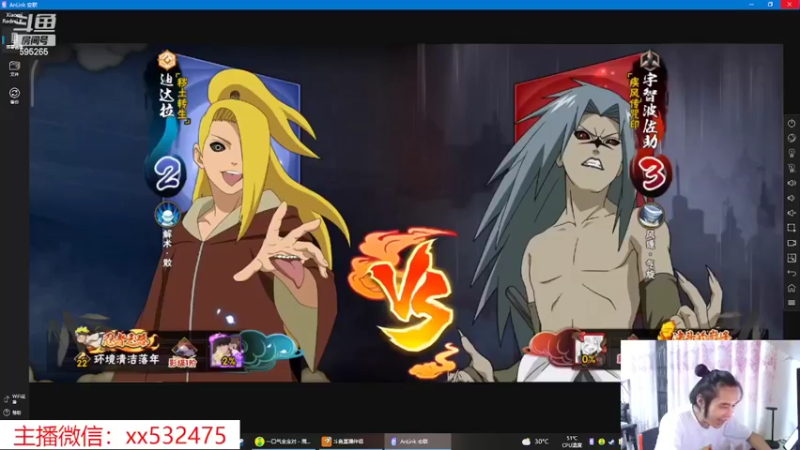
Task: Raise volume with the top speaker icon
Action: click(791, 183)
